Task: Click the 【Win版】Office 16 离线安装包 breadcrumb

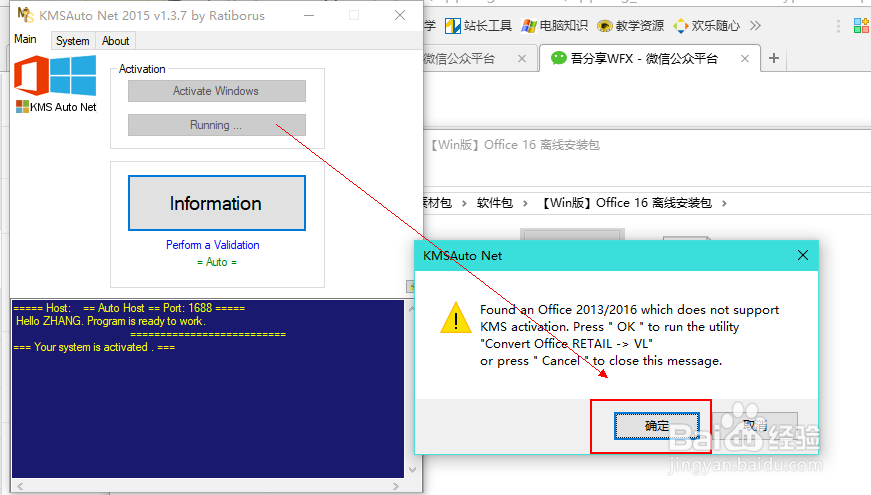Action: coord(626,203)
